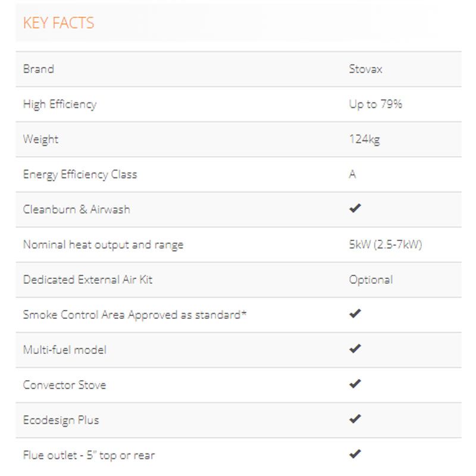This screenshot has height=476, width=476.
Task: Click the Weight row label
Action: click(x=40, y=139)
